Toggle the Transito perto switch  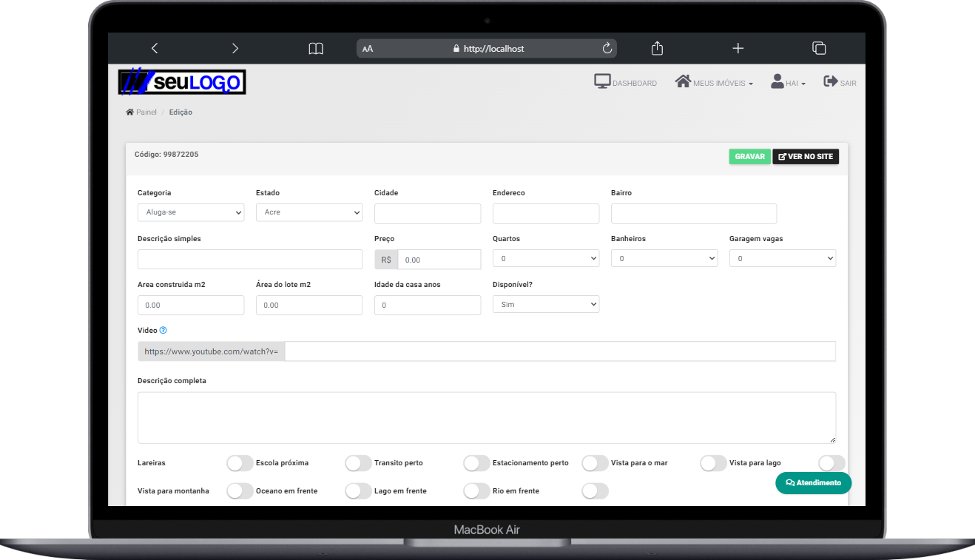click(x=476, y=463)
